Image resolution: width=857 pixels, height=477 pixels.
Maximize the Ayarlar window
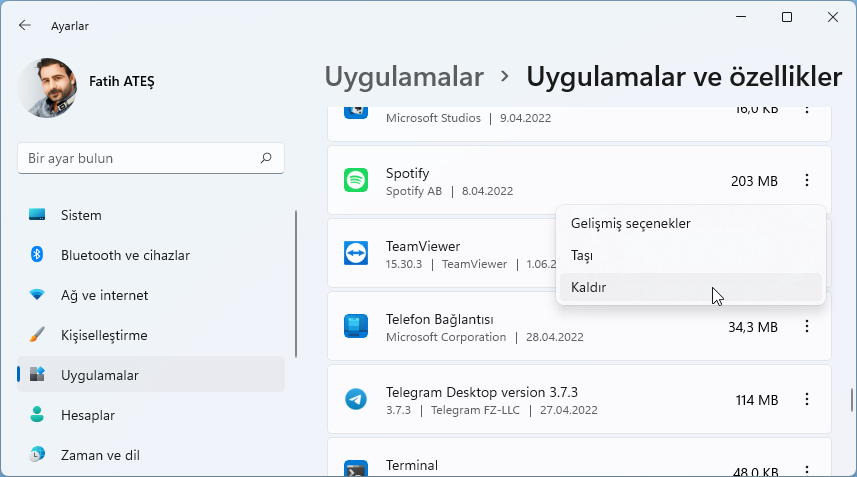click(787, 17)
